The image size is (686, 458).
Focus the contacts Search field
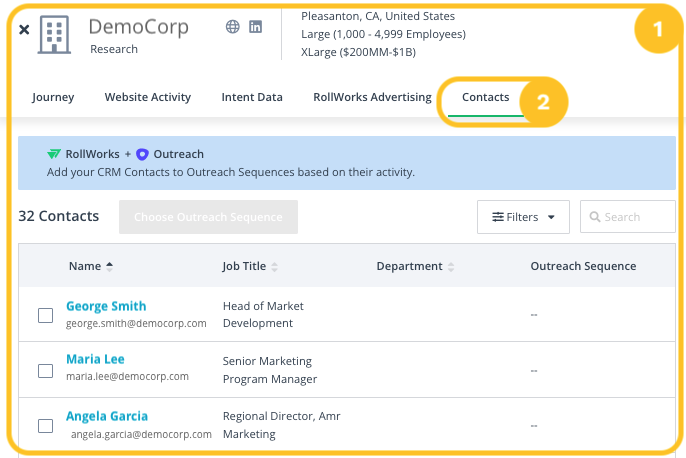click(x=635, y=217)
